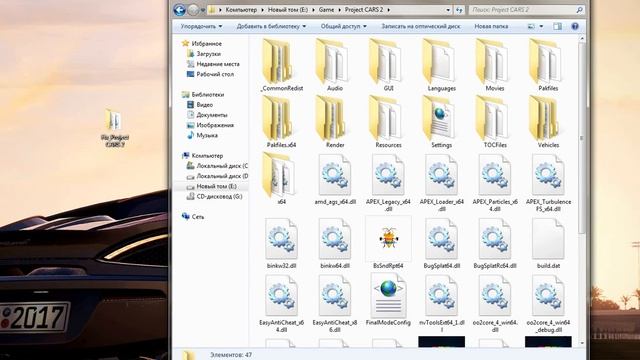
Task: Go back with the Explorer back arrow
Action: click(x=179, y=9)
